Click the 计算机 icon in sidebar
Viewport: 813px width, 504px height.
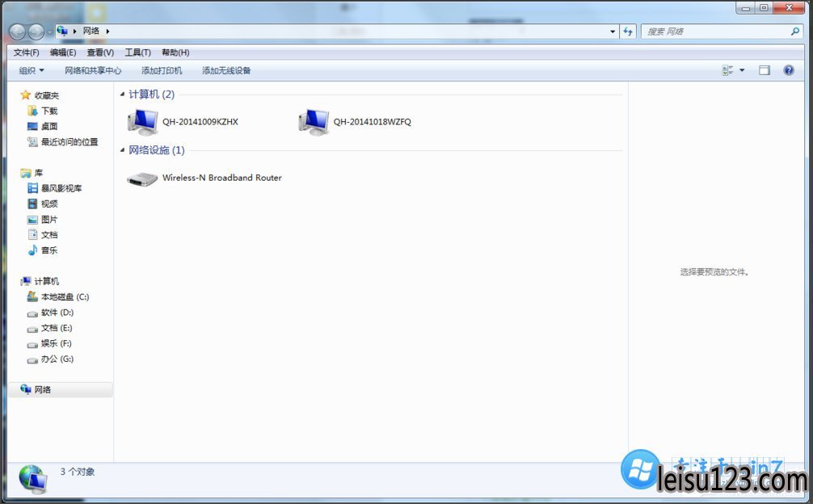click(x=25, y=281)
